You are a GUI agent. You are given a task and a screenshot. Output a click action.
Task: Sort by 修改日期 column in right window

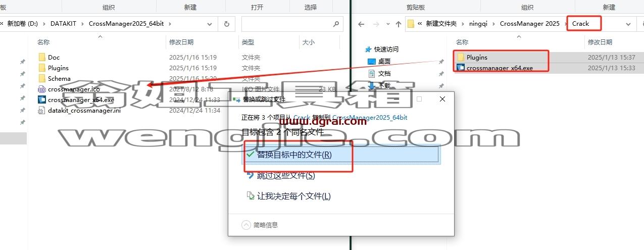coord(600,42)
